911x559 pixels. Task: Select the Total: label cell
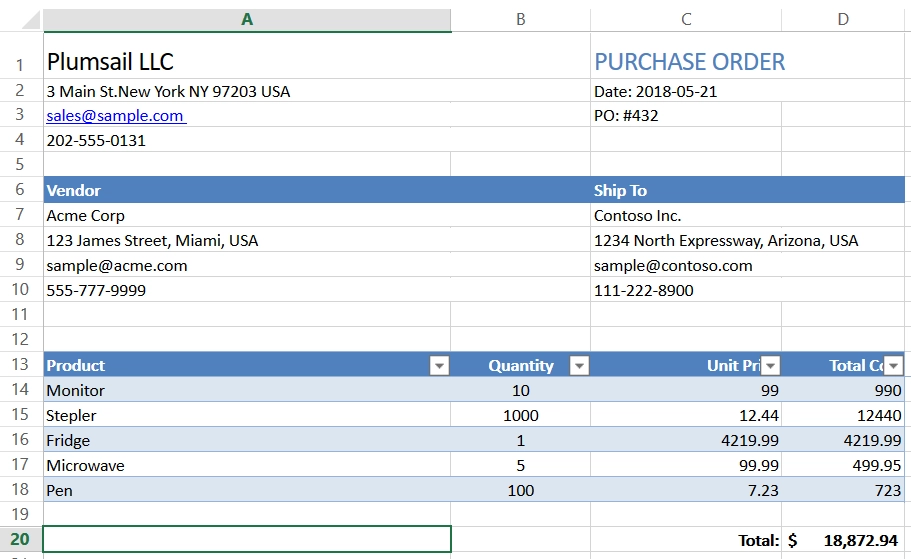click(x=686, y=539)
